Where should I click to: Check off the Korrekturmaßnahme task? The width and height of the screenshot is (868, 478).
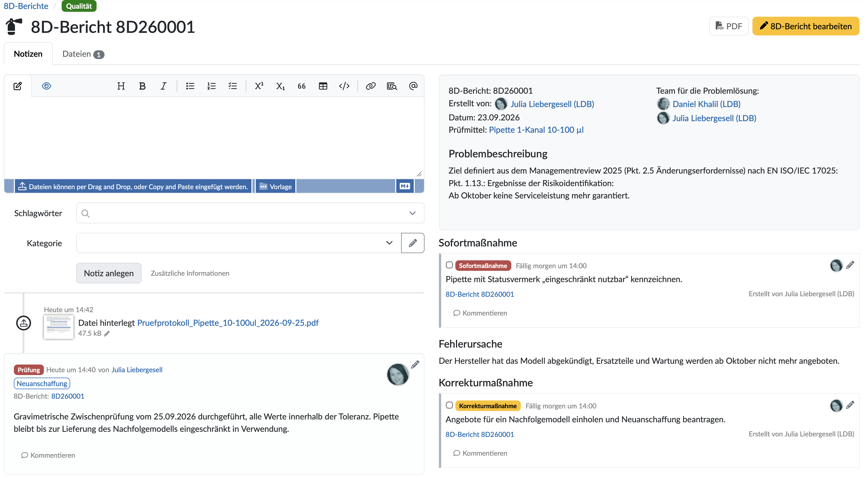point(449,405)
